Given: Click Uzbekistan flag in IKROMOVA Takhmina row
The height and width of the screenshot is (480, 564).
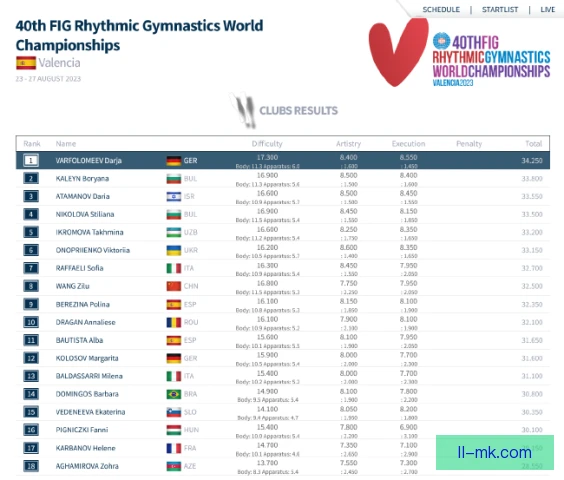Looking at the screenshot, I should 174,232.
